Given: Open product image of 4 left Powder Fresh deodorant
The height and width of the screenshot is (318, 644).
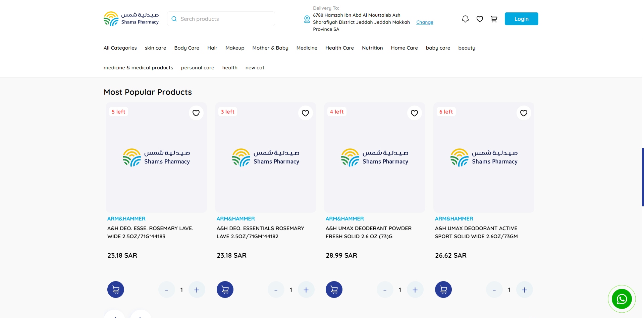Looking at the screenshot, I should click(x=375, y=157).
